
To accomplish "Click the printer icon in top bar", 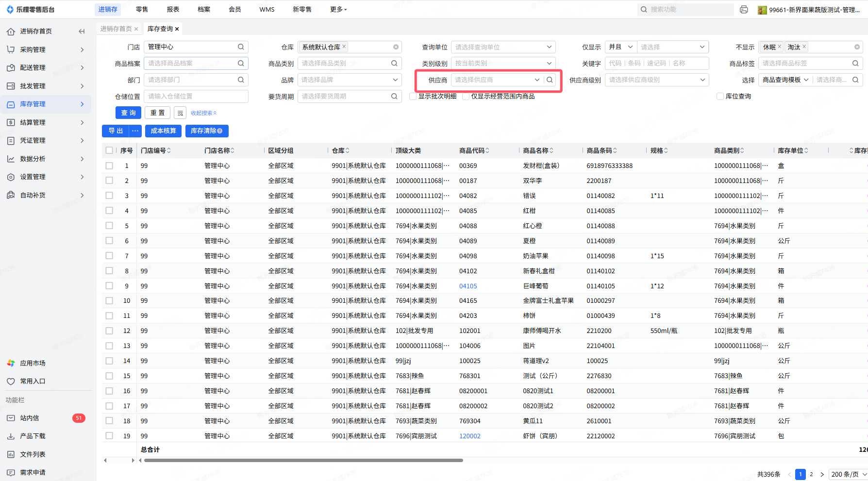I will 744,10.
